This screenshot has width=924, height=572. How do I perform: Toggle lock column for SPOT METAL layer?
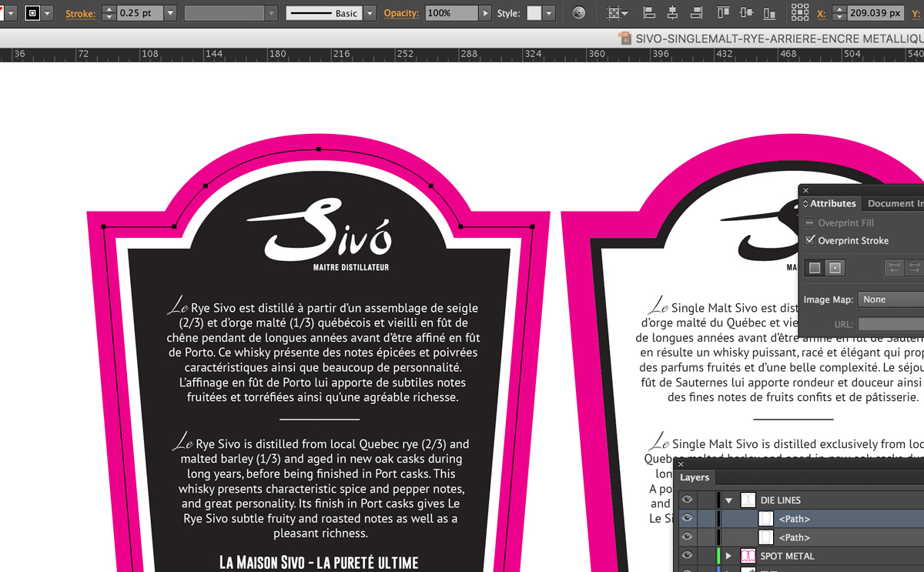click(706, 556)
